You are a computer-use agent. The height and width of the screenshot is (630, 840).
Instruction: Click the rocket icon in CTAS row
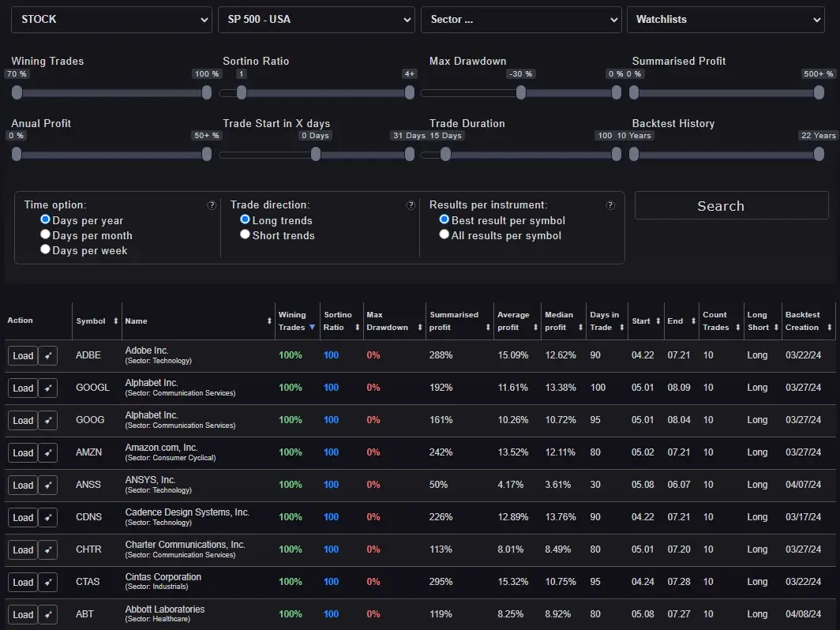click(x=48, y=582)
